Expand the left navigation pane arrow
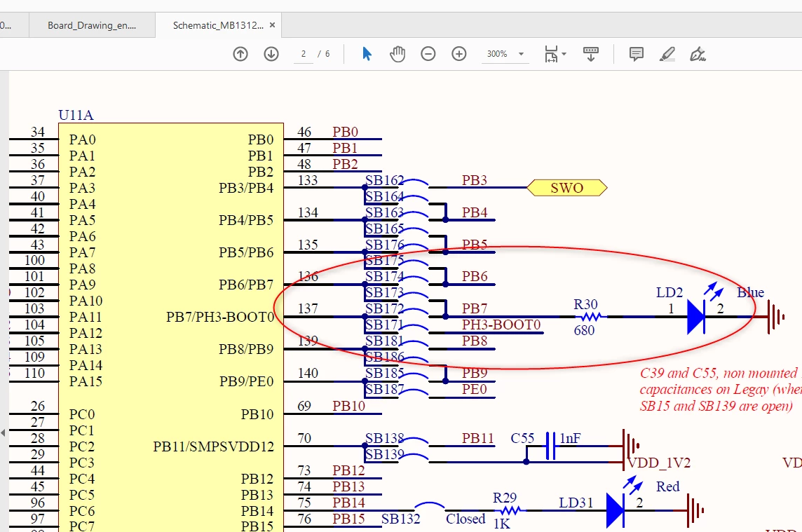The width and height of the screenshot is (802, 532). [x=3, y=432]
